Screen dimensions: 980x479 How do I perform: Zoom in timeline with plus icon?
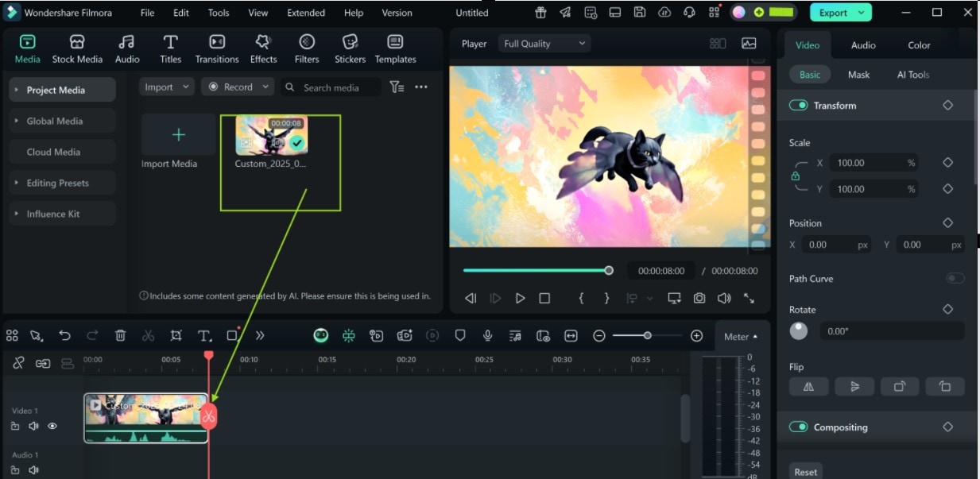697,336
